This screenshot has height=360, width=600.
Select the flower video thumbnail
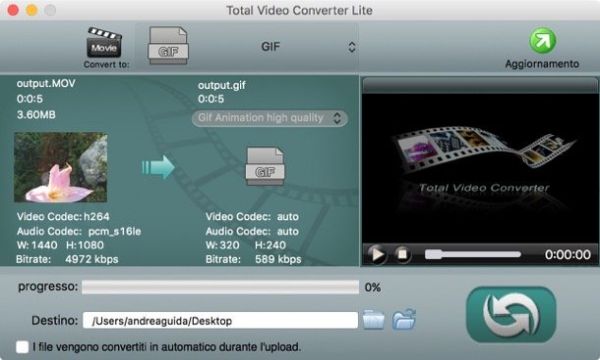point(60,167)
